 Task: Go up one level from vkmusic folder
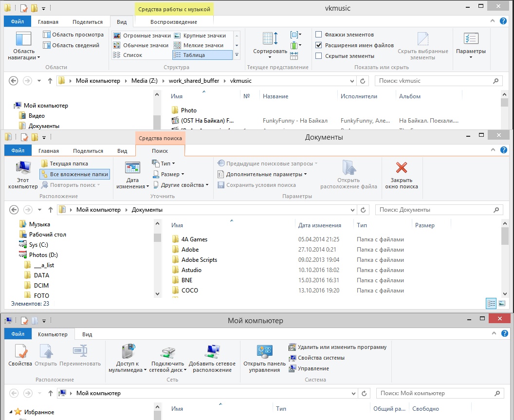[50, 81]
